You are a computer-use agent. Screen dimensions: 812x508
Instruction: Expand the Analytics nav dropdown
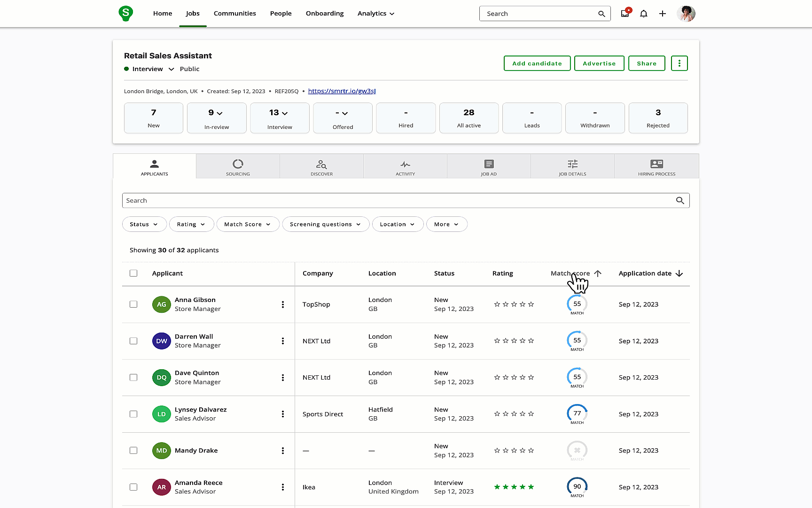tap(376, 14)
